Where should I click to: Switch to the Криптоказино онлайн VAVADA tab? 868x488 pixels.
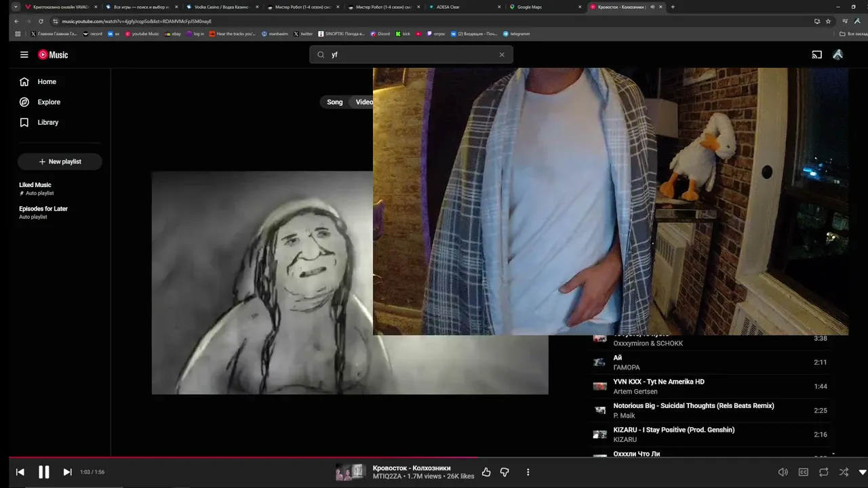(61, 7)
